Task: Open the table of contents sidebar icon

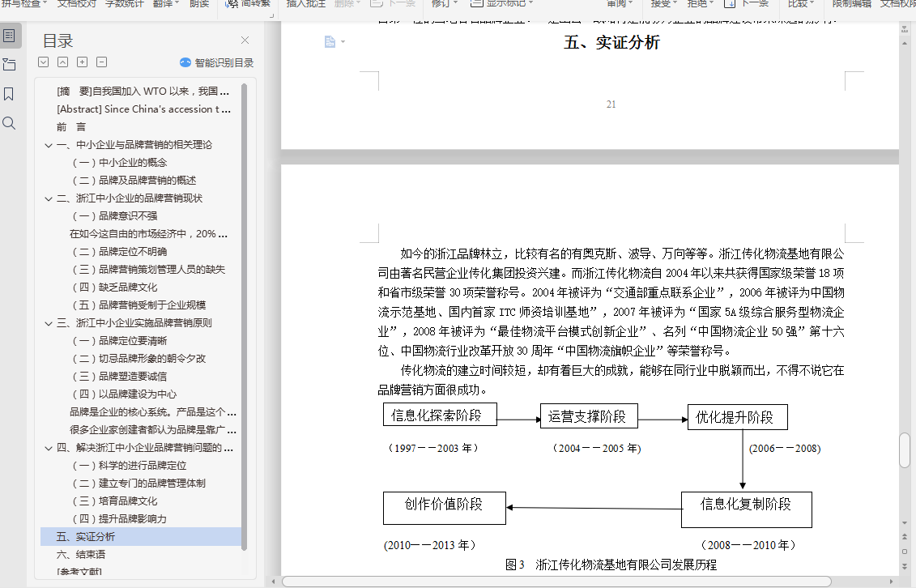Action: pos(10,36)
